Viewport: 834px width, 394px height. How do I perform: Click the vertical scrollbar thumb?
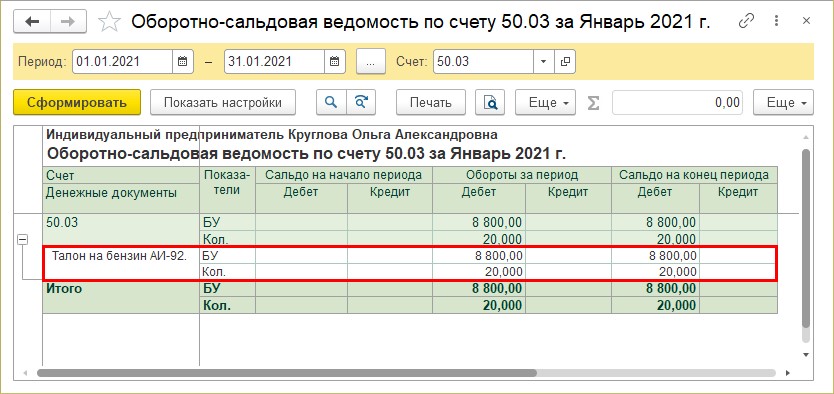805,237
